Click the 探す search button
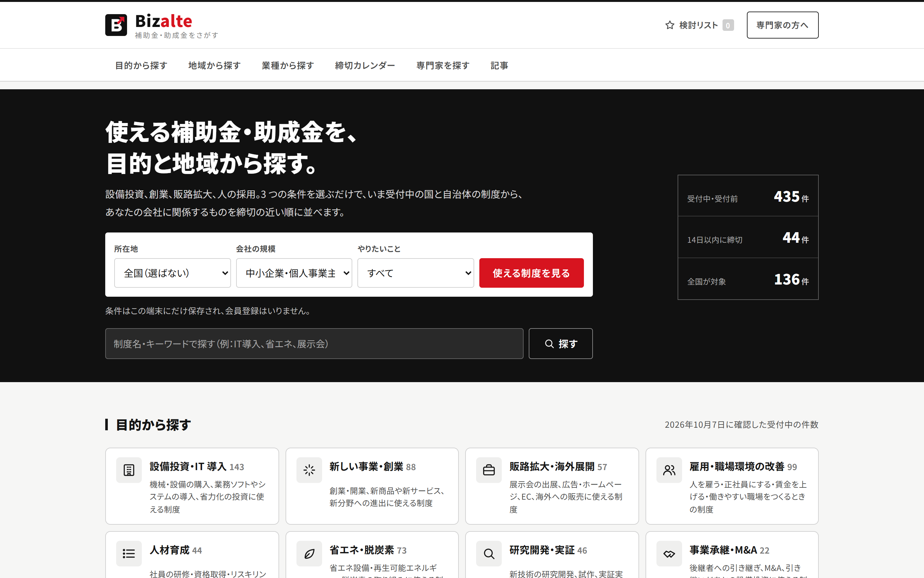Viewport: 924px width, 578px height. [x=560, y=344]
